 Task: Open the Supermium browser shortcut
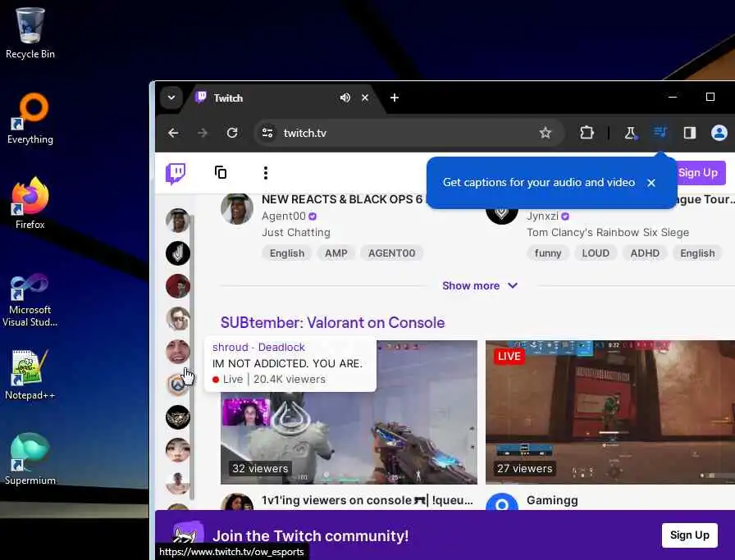[x=30, y=458]
